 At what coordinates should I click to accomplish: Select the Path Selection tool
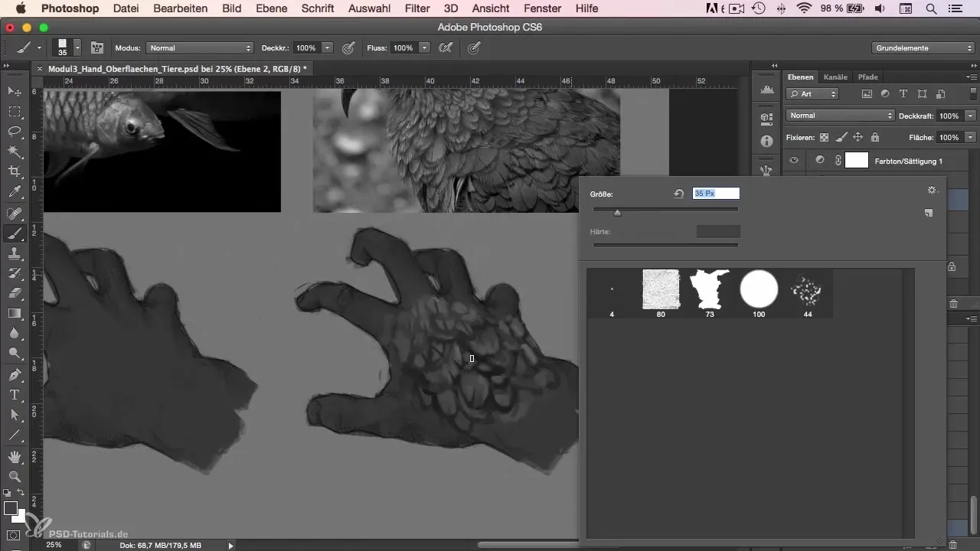tap(14, 415)
